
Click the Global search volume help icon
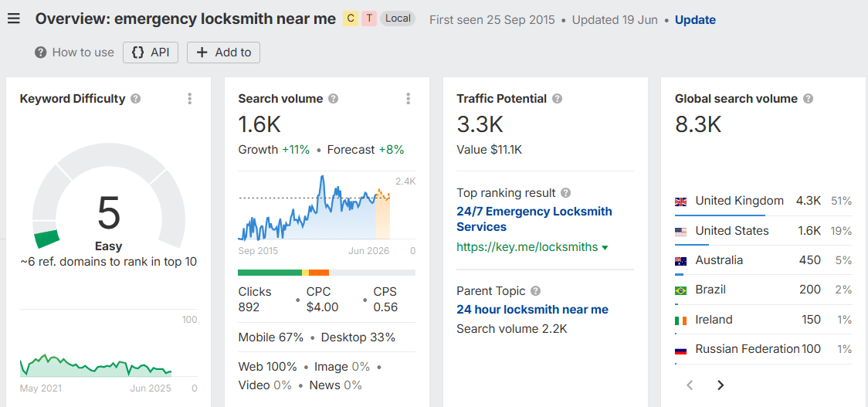click(809, 99)
